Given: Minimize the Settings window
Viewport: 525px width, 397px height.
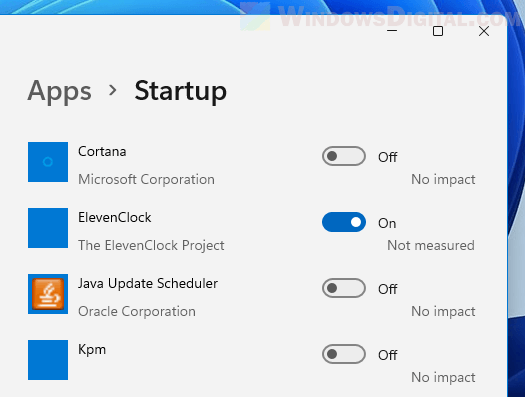Looking at the screenshot, I should coord(392,31).
